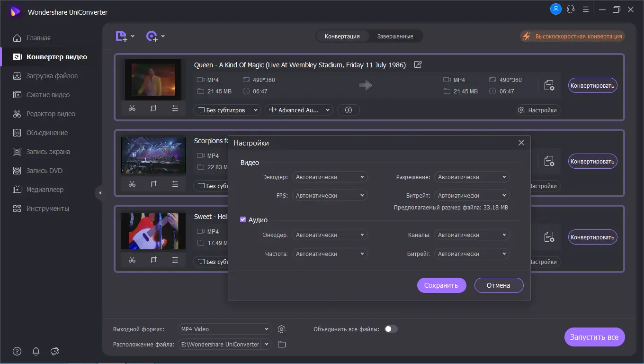Open the feedback icon in bottom-left
The image size is (644, 364).
(55, 351)
